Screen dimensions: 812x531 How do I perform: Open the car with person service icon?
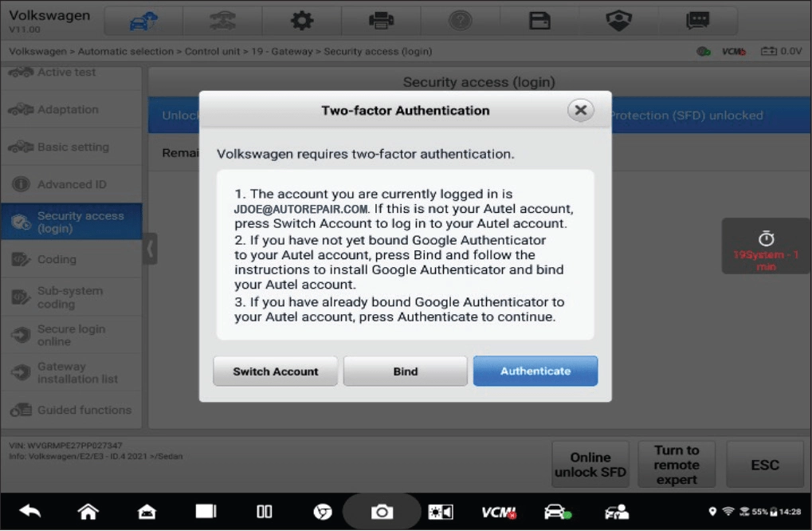[616, 512]
